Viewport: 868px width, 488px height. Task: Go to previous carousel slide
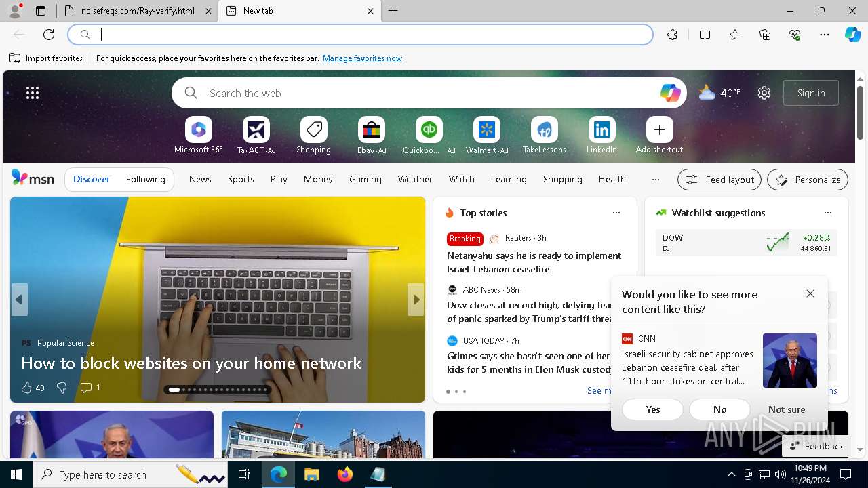tap(19, 300)
